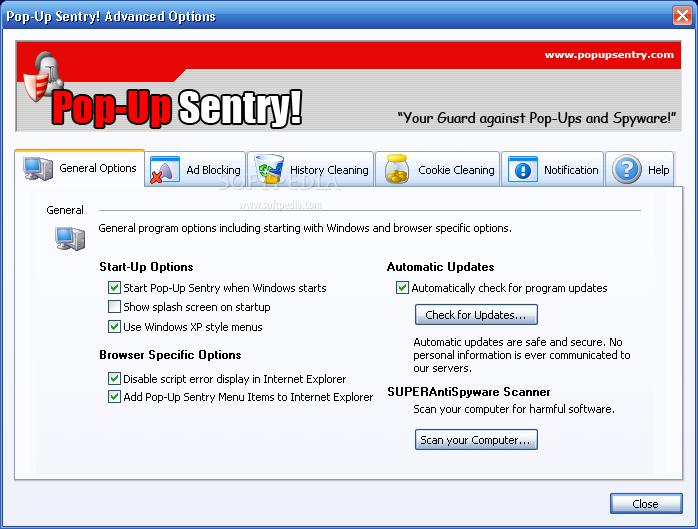Toggle Automatically check for program updates
This screenshot has height=529, width=698.
click(402, 288)
